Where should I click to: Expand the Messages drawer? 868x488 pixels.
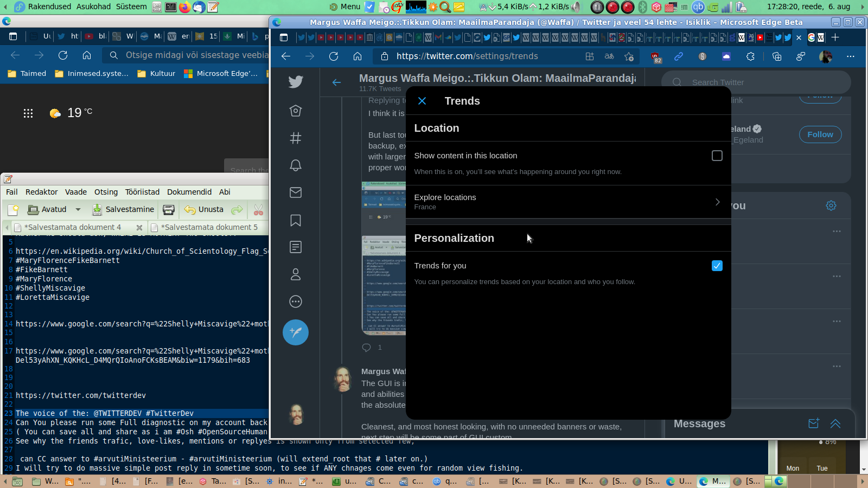pos(835,423)
